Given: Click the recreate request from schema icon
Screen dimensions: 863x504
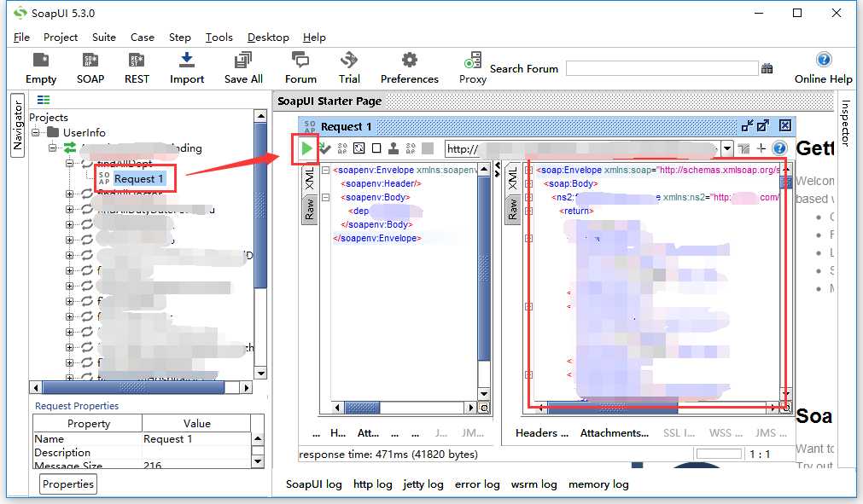Looking at the screenshot, I should [359, 148].
